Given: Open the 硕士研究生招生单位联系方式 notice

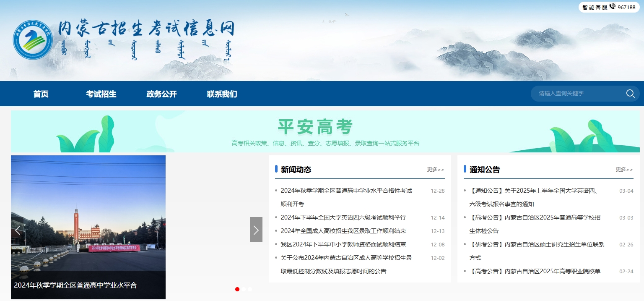Looking at the screenshot, I should tap(537, 244).
